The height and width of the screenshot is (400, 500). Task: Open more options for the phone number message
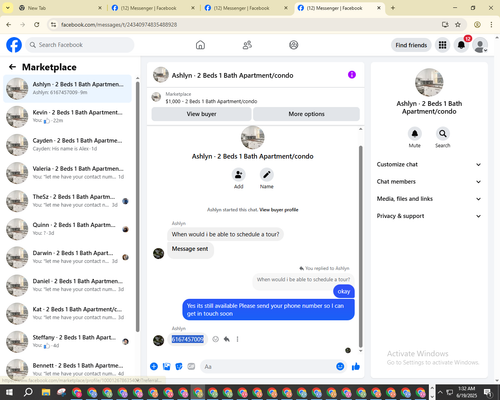coord(237,339)
